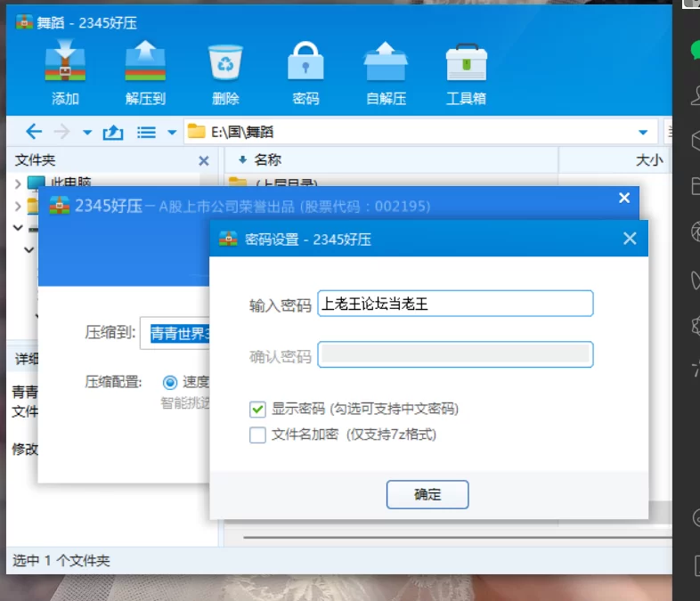Click the forward navigation arrow
This screenshot has width=700, height=601.
(61, 132)
